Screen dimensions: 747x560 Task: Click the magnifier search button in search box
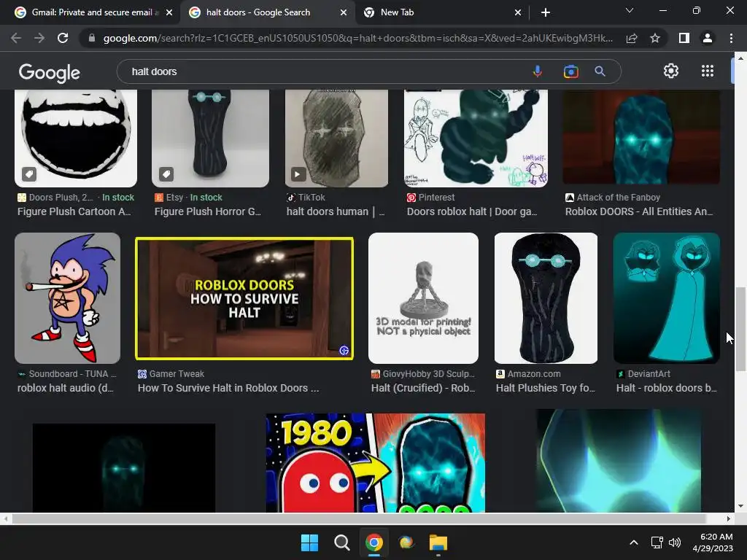click(x=600, y=71)
